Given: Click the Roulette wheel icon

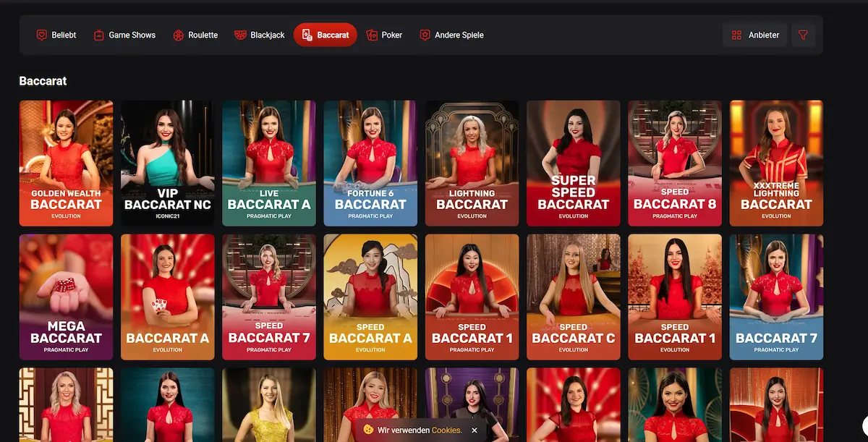Looking at the screenshot, I should (x=178, y=35).
